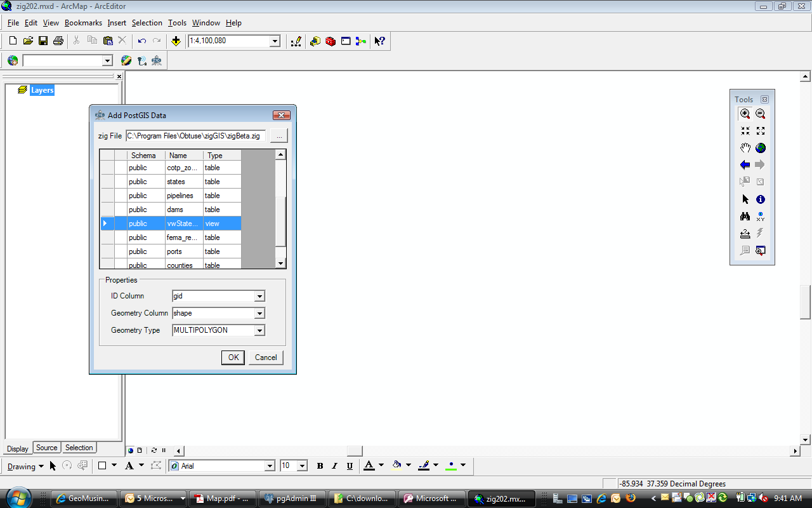Expand the rectangle shape tool options
The image size is (812, 508).
114,465
